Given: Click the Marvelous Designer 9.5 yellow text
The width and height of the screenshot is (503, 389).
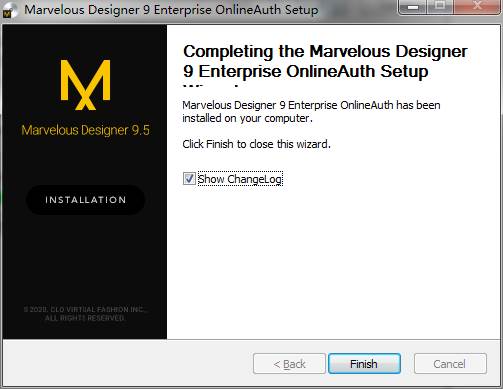Looking at the screenshot, I should [85, 130].
